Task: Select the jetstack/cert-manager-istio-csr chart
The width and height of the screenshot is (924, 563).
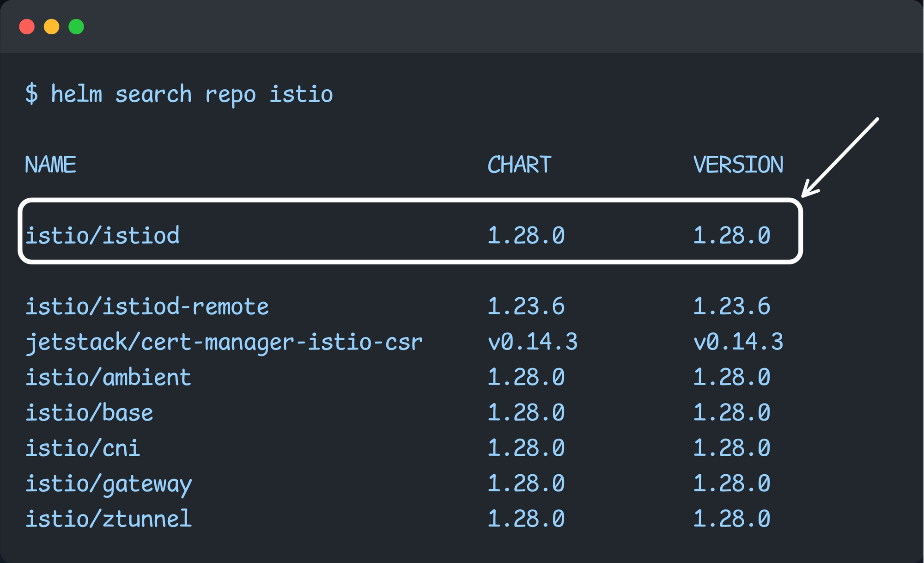Action: [x=224, y=342]
